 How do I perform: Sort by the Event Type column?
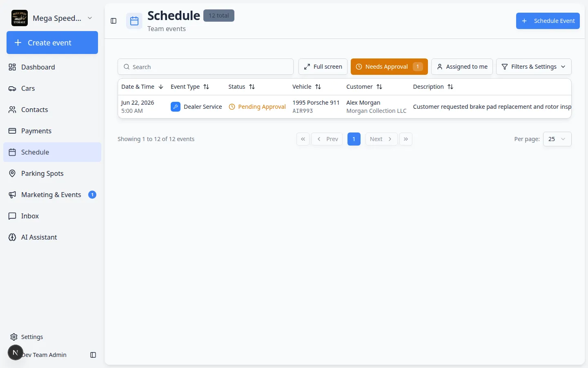[x=190, y=87]
